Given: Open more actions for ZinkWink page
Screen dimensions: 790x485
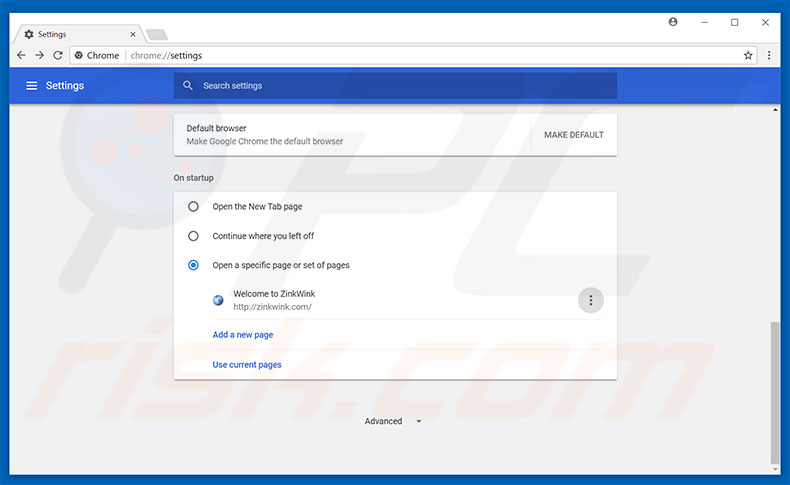Looking at the screenshot, I should click(x=590, y=300).
